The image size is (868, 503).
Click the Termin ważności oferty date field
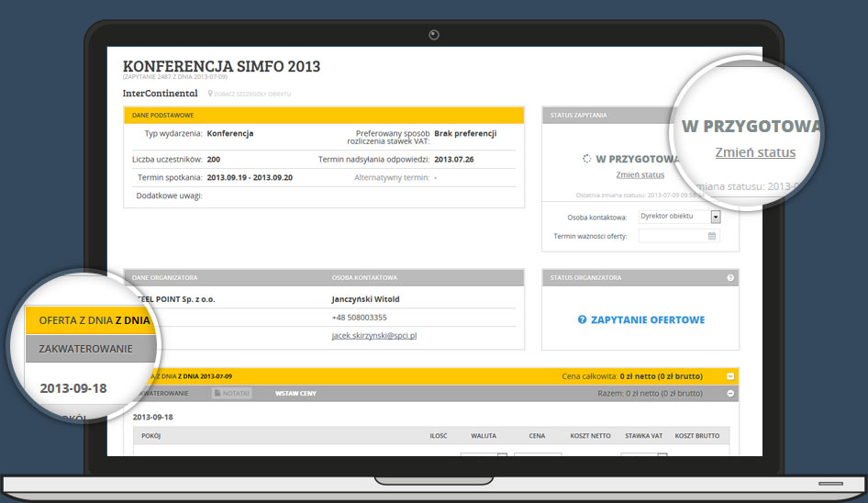(679, 236)
